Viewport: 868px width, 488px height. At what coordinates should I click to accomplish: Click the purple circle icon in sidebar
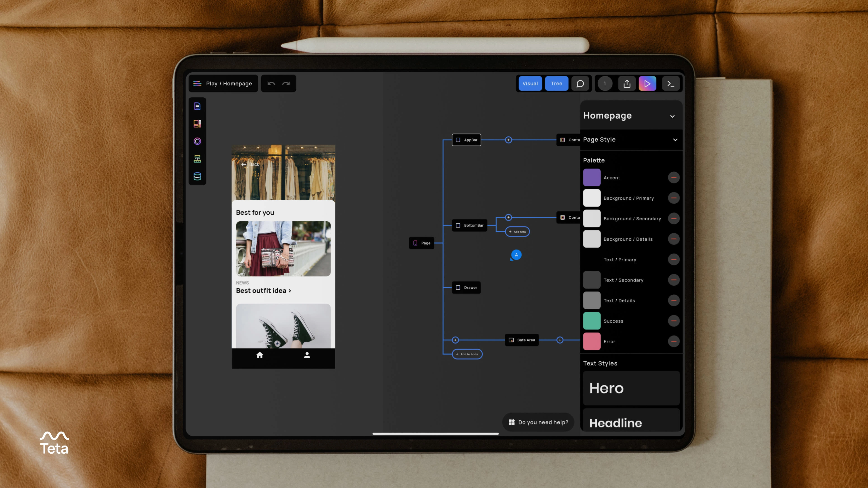click(198, 141)
